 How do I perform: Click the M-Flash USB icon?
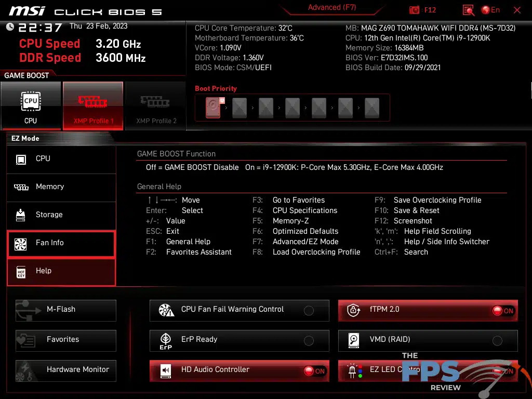coord(28,310)
